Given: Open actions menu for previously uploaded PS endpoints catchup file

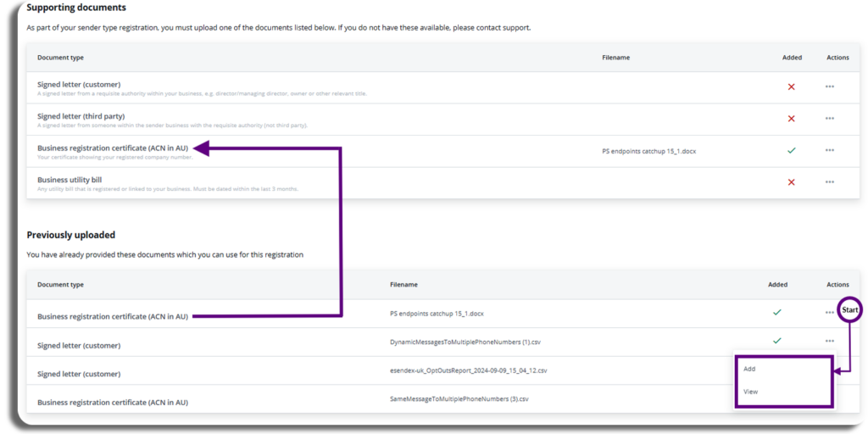Looking at the screenshot, I should pos(829,313).
